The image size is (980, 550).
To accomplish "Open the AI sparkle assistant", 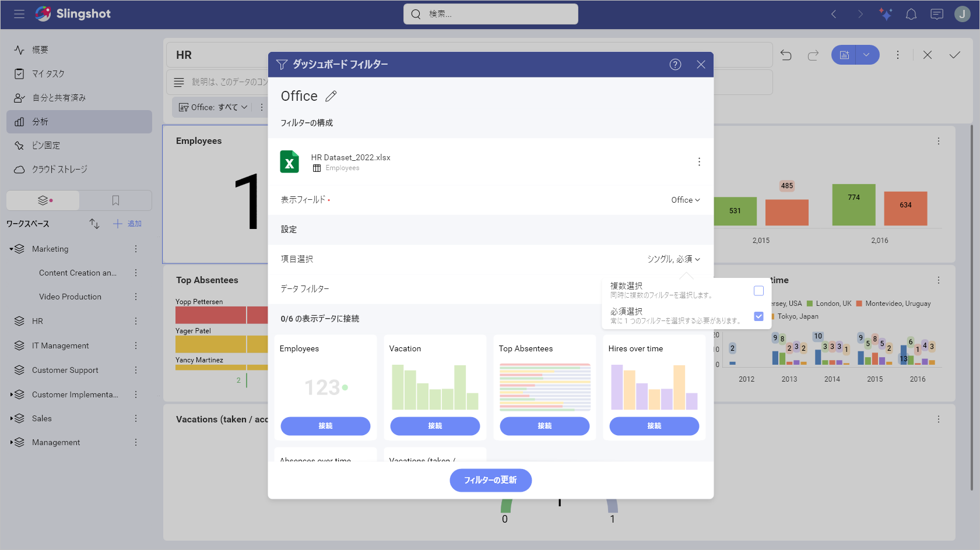I will tap(886, 14).
